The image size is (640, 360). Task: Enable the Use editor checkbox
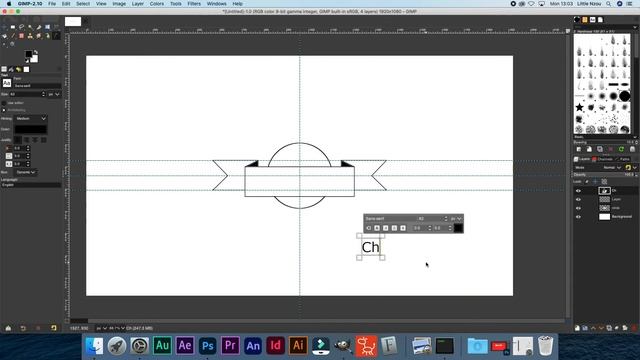point(4,103)
